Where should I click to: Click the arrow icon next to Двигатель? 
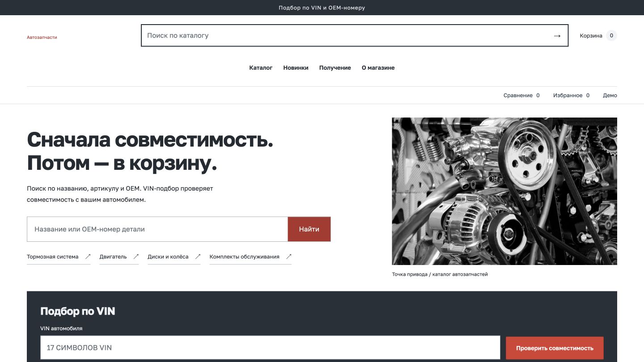136,257
